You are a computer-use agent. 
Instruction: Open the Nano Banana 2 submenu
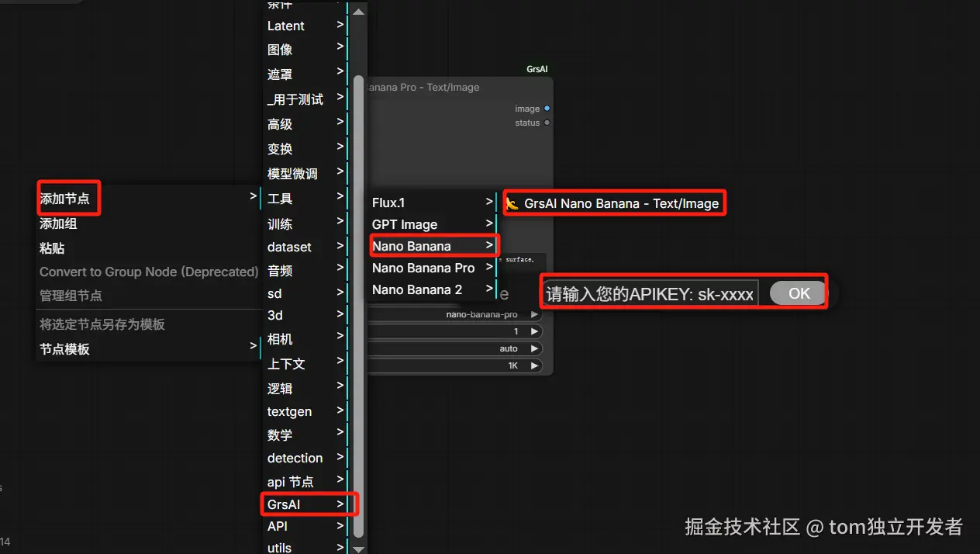pos(432,289)
